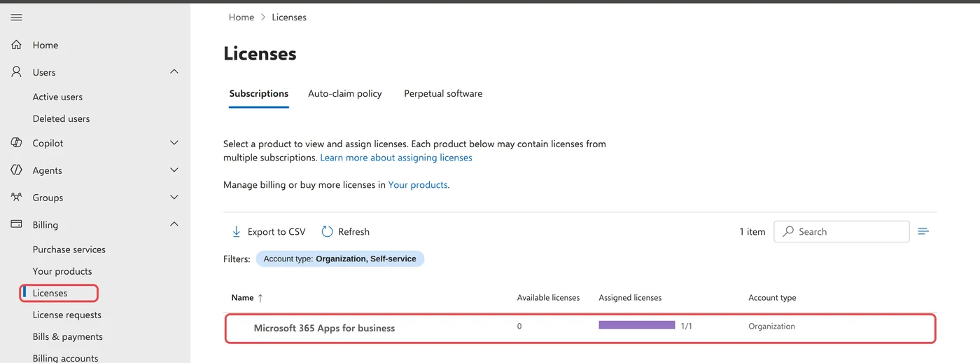
Task: Click the circular Refresh icon
Action: [327, 232]
